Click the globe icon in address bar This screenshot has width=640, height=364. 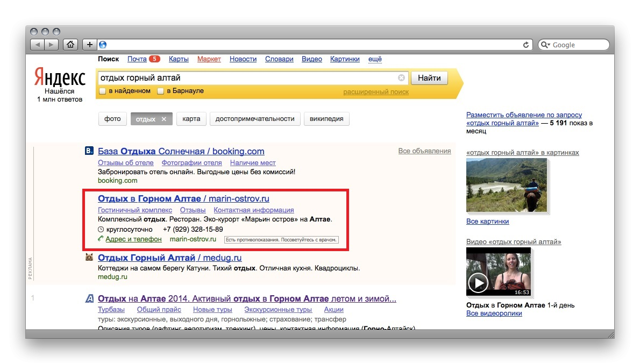103,45
